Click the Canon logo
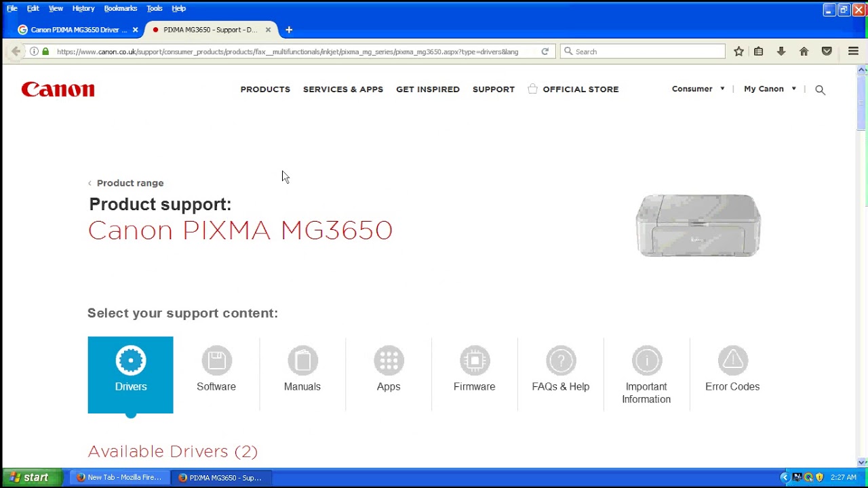Viewport: 868px width, 488px height. coord(58,89)
